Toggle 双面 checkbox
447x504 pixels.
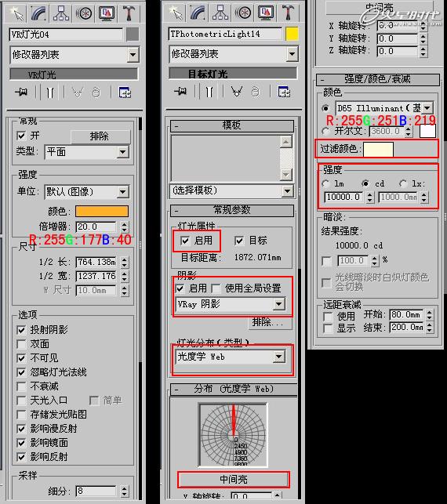pyautogui.click(x=21, y=344)
